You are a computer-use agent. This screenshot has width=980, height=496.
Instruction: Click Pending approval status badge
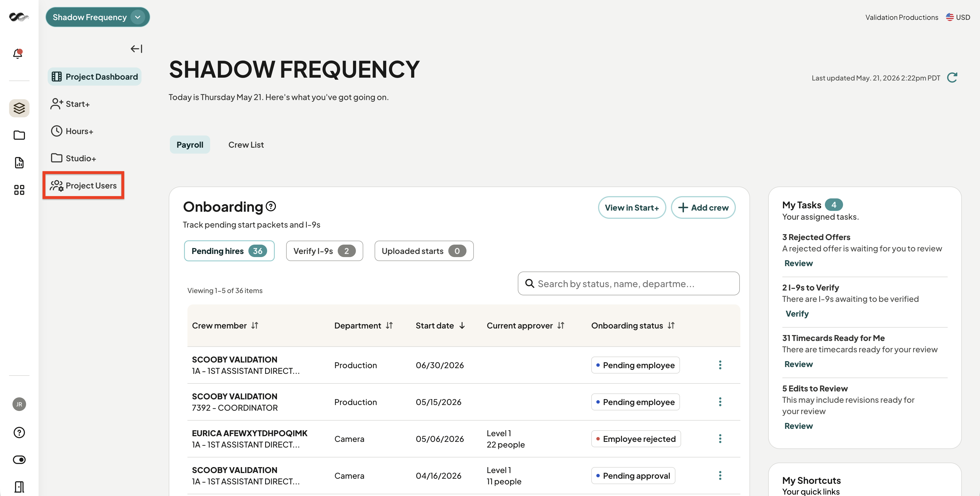[633, 476]
